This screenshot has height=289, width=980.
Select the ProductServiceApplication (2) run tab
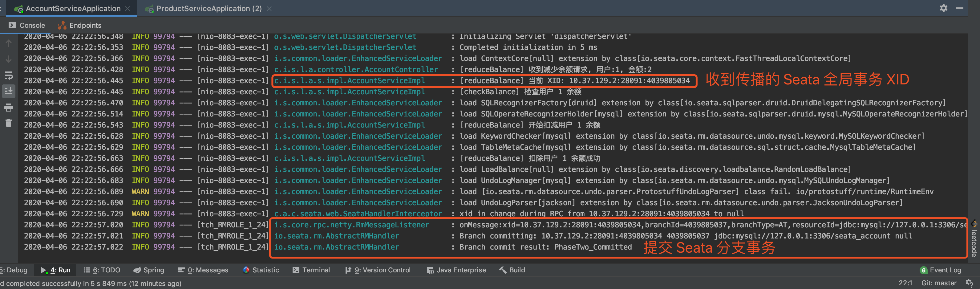point(209,8)
